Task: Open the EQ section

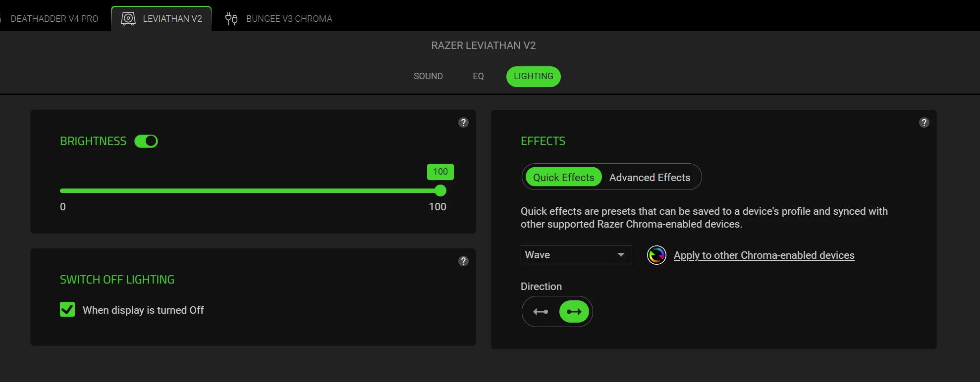Action: coord(478,76)
